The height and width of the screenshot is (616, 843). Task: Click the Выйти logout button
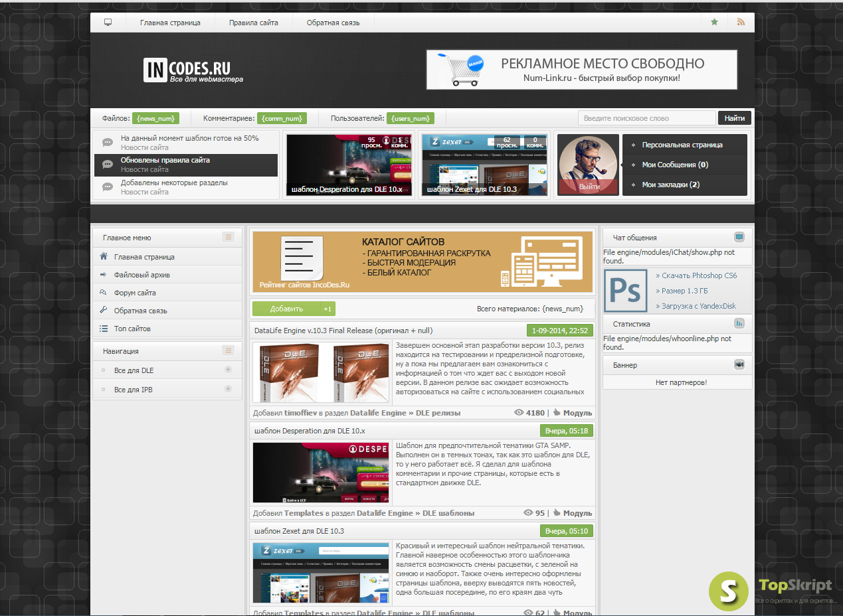(589, 187)
